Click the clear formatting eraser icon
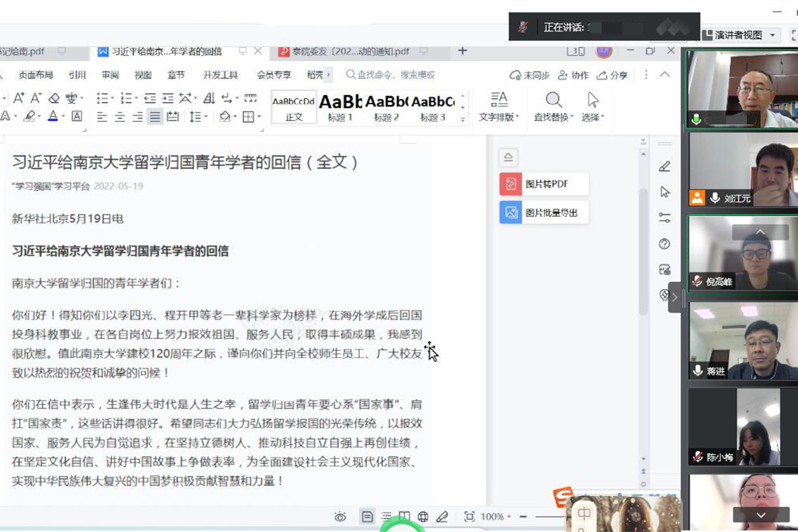Image resolution: width=798 pixels, height=532 pixels. pos(54,98)
